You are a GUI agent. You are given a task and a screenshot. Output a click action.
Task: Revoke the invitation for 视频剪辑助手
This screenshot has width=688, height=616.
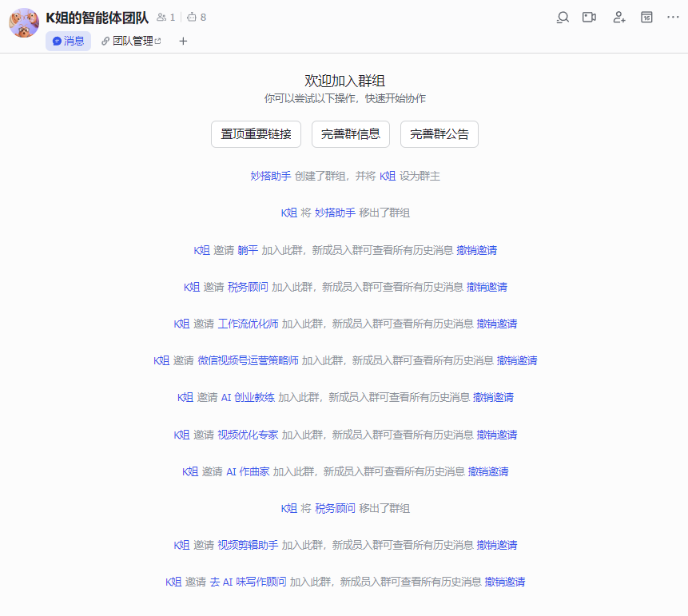(x=495, y=545)
